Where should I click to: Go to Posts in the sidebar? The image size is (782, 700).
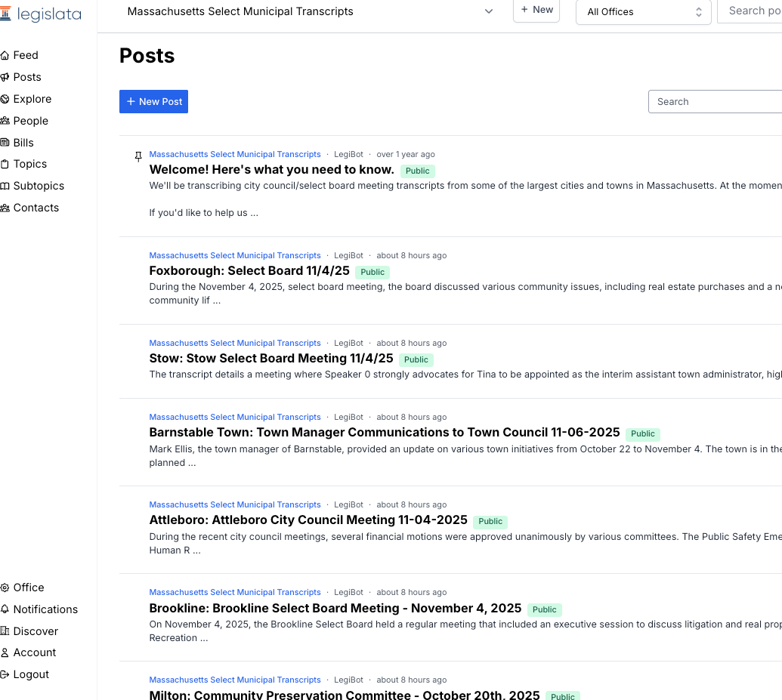coord(27,77)
